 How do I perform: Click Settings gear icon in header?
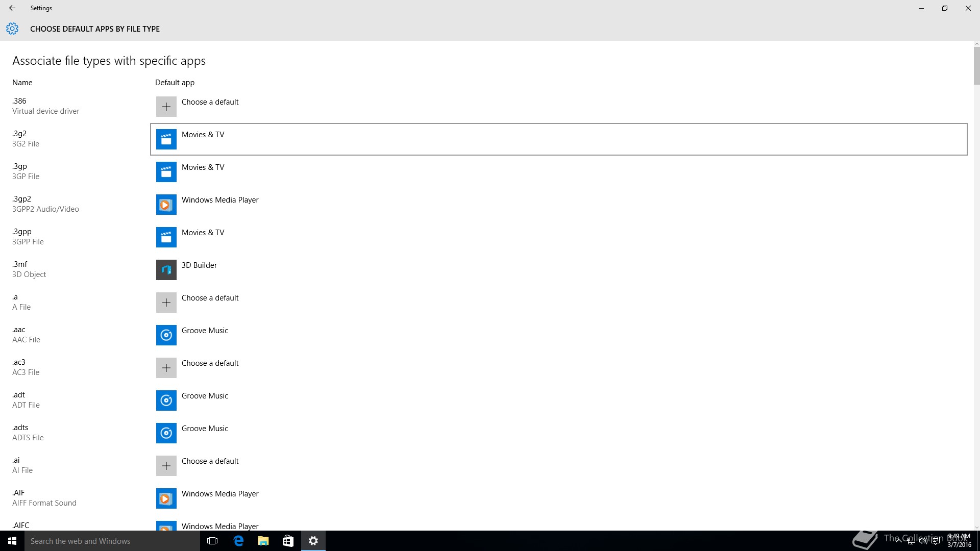pyautogui.click(x=12, y=29)
